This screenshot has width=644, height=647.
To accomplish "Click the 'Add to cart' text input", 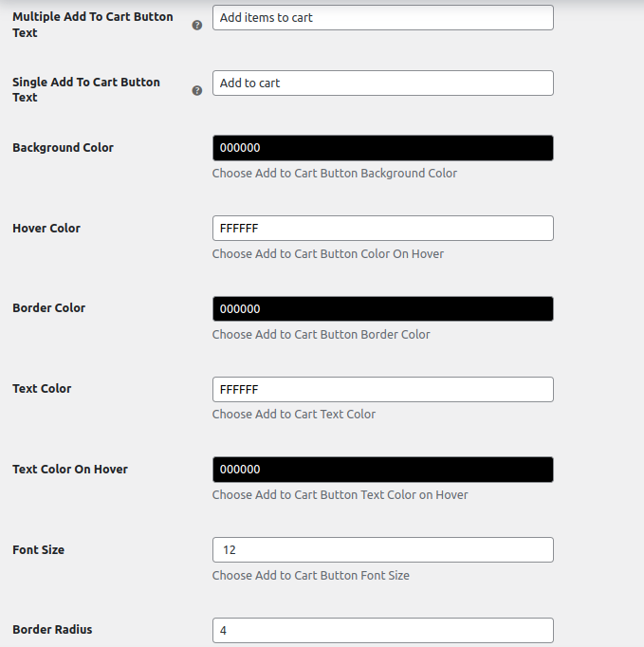I will point(382,83).
